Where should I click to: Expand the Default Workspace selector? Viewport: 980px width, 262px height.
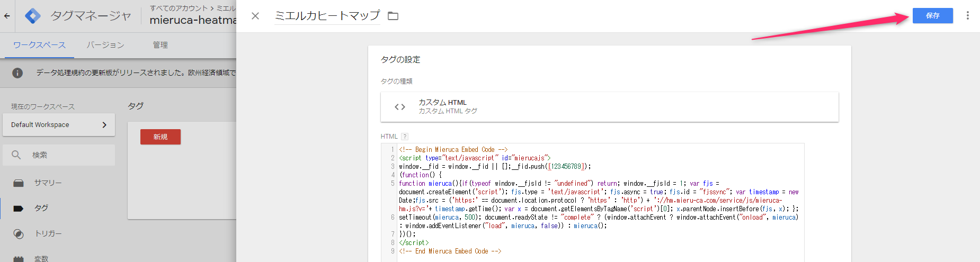point(59,125)
